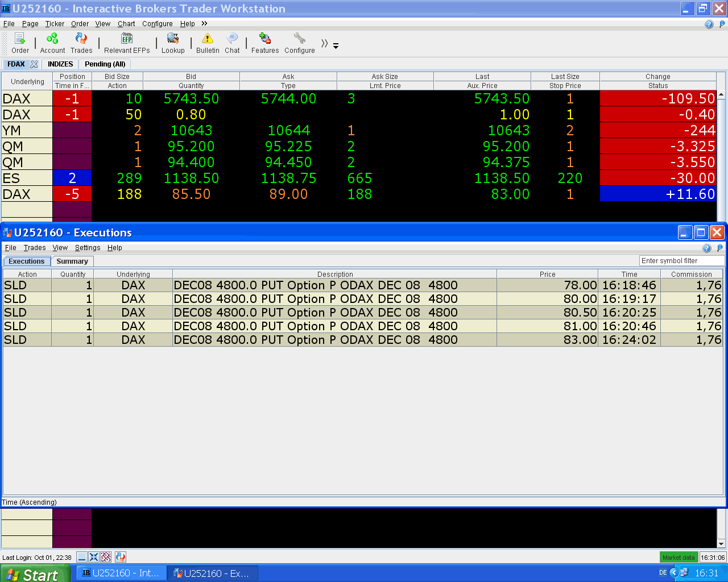The image size is (728, 582).
Task: Close the FDAX tab with its X icon
Action: [34, 64]
